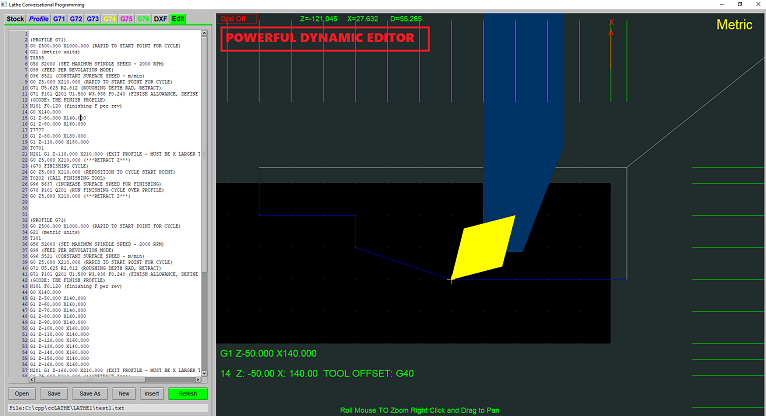This screenshot has height=416, width=766.
Task: Switch to the magenta G75 tab
Action: (x=126, y=19)
